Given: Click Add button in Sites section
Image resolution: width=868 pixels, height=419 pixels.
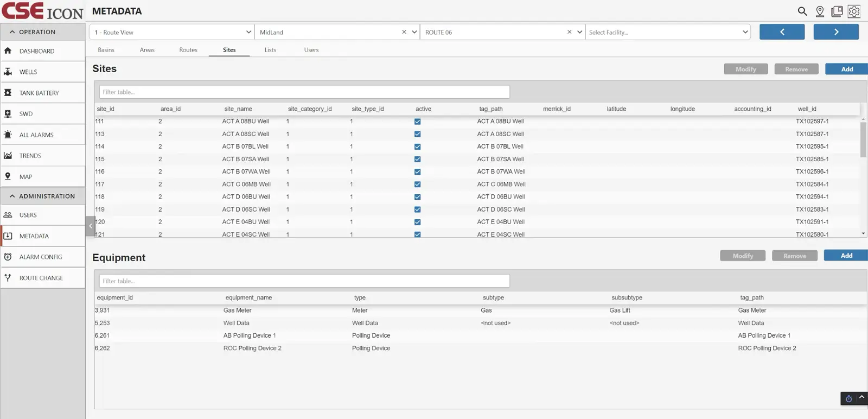Looking at the screenshot, I should (x=846, y=69).
